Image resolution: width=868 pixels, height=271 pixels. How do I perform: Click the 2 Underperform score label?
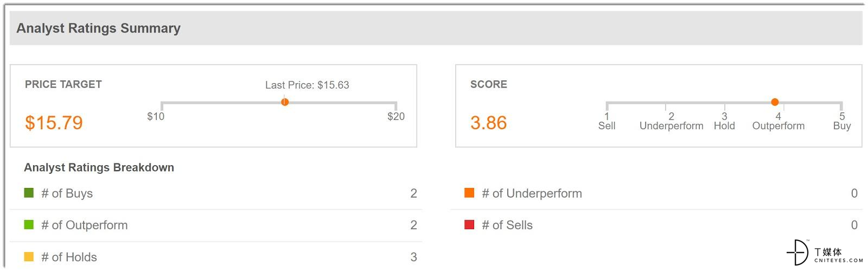point(671,121)
